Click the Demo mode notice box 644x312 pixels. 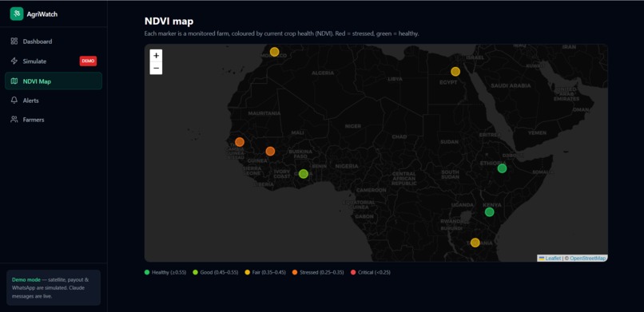click(54, 288)
